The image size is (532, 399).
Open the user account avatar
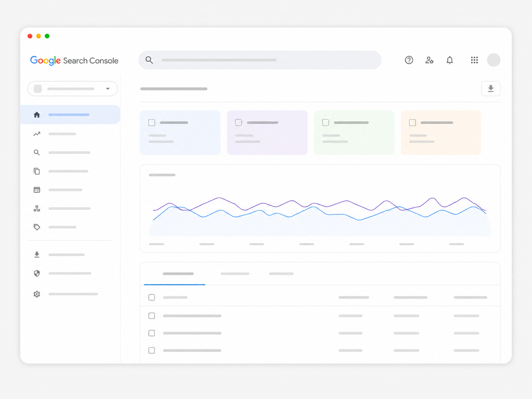[494, 60]
